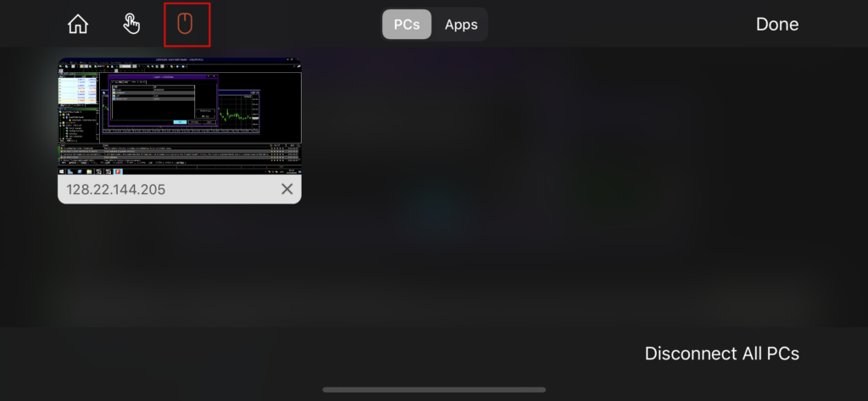The image size is (868, 401).
Task: Click Disconnect All PCs
Action: coord(721,354)
